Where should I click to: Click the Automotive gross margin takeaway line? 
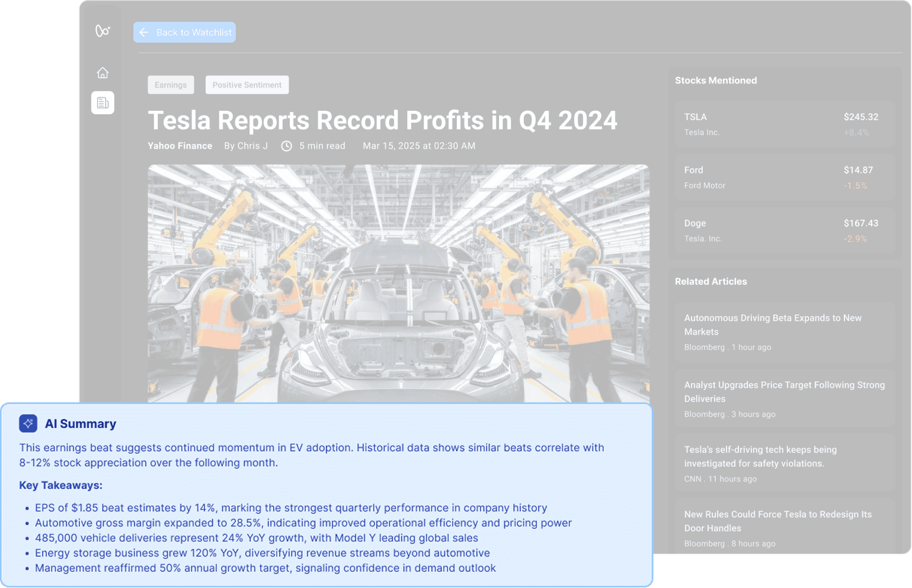(303, 523)
